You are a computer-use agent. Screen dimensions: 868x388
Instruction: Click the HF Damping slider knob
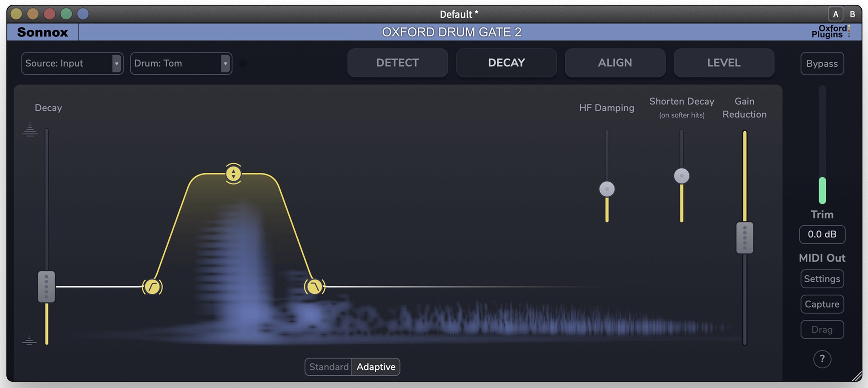coord(607,189)
